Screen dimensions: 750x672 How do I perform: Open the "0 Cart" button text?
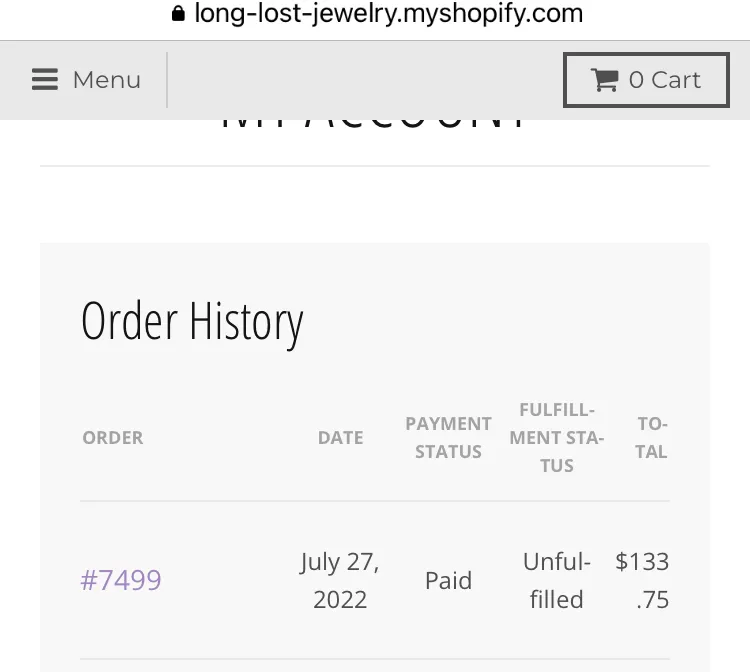click(665, 80)
